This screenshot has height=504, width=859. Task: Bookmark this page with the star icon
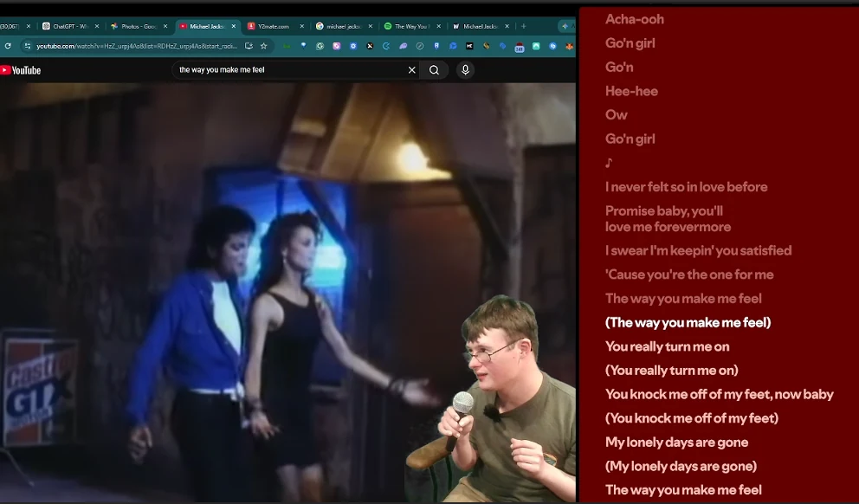click(263, 46)
